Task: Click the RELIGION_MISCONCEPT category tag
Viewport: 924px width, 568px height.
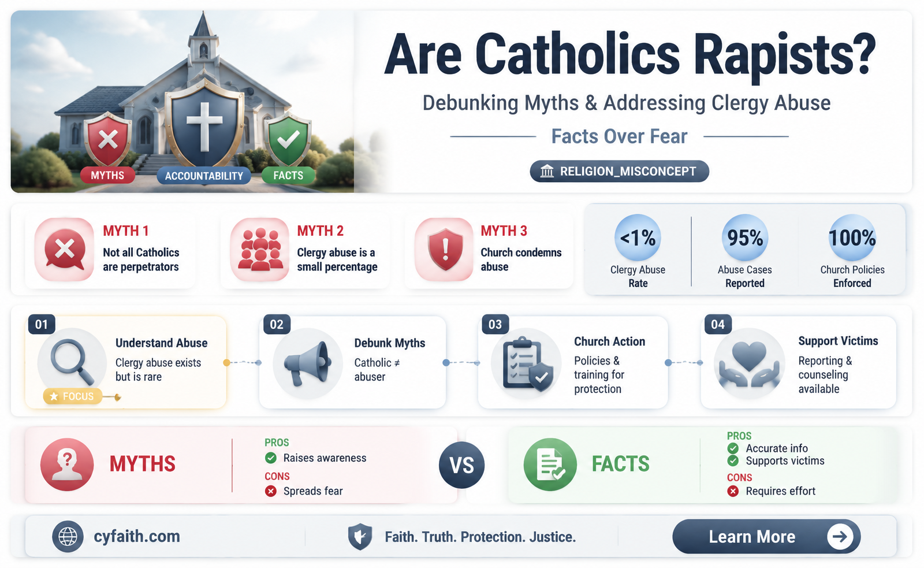Action: pos(619,171)
